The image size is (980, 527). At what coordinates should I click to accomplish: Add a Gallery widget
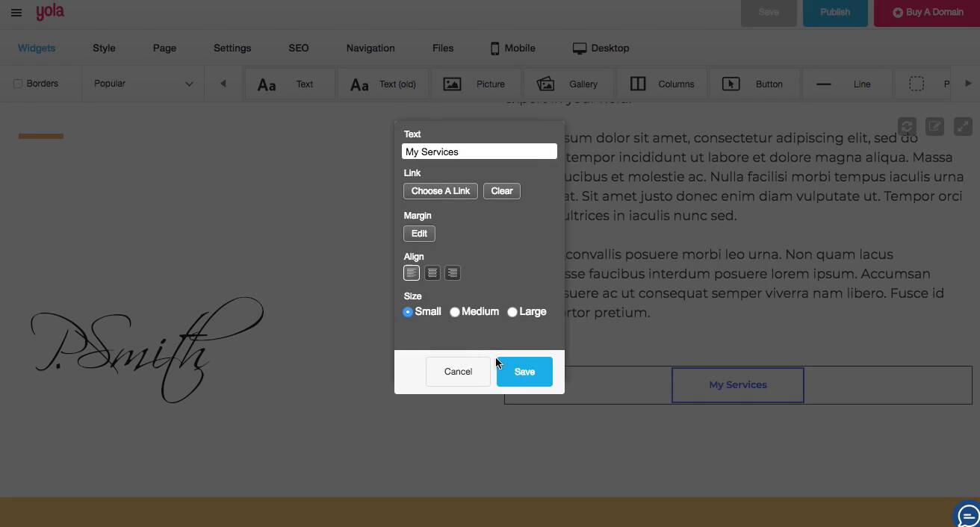pos(568,84)
